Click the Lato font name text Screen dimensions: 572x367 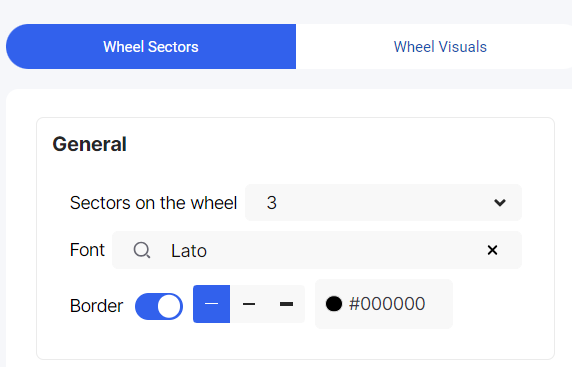[x=189, y=251]
